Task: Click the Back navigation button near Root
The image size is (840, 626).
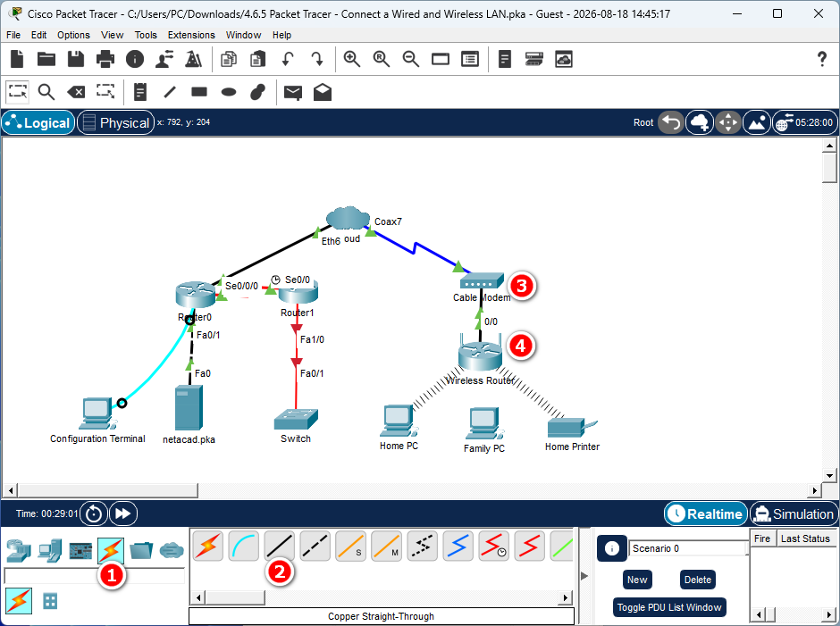Action: [671, 122]
